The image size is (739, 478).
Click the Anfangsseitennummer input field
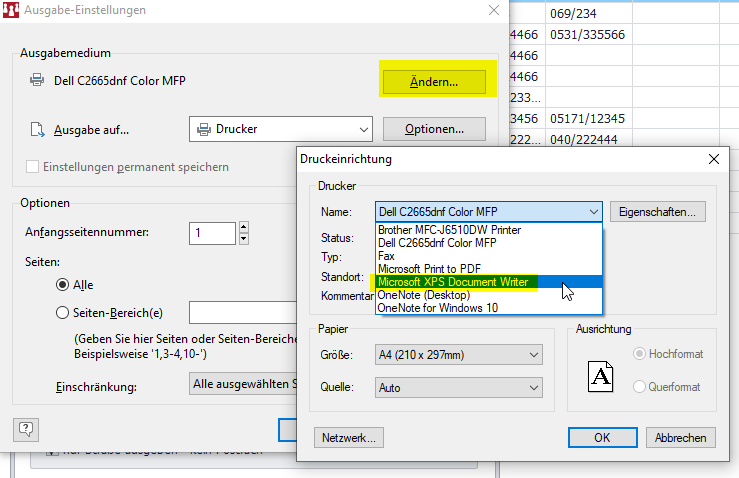[x=211, y=233]
